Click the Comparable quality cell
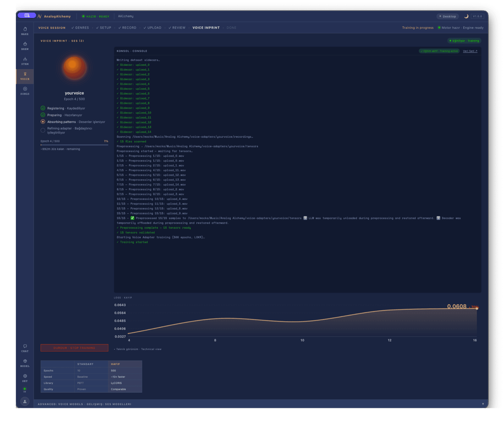 [125, 389]
